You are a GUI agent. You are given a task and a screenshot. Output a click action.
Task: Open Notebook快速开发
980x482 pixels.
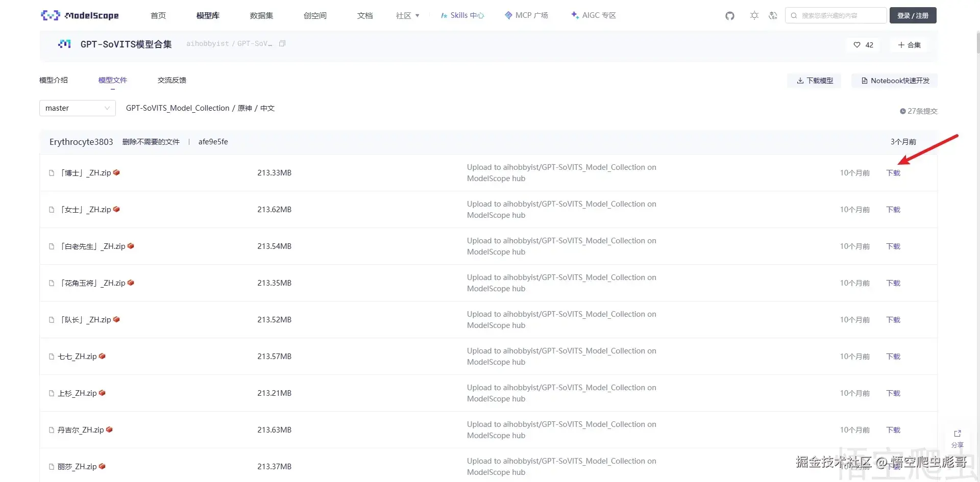(x=895, y=81)
